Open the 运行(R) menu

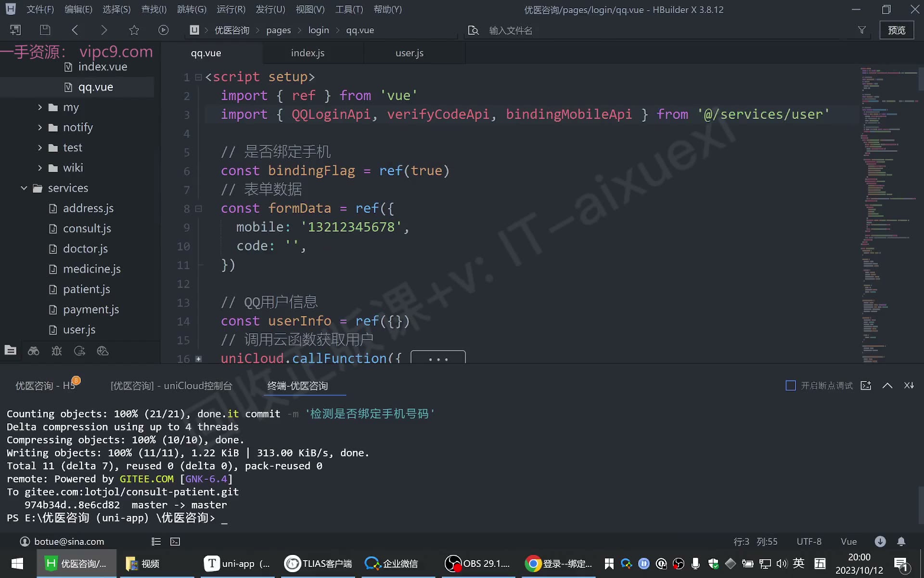click(x=231, y=9)
